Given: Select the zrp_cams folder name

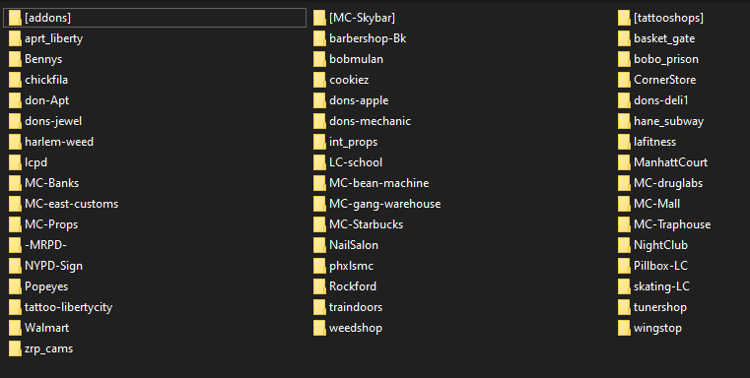Looking at the screenshot, I should click(49, 349).
